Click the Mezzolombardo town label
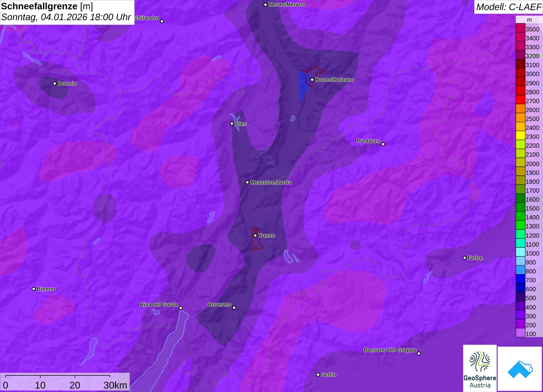The height and width of the screenshot is (392, 543). [x=271, y=182]
